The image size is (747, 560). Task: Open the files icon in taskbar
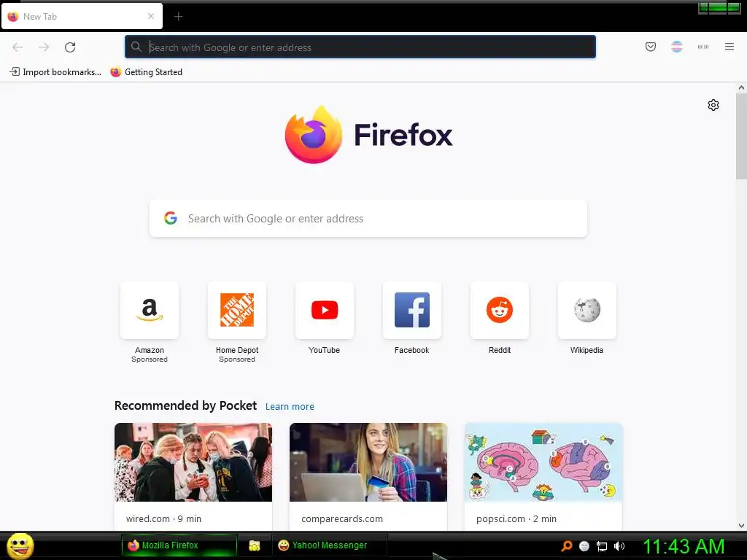[x=255, y=545]
